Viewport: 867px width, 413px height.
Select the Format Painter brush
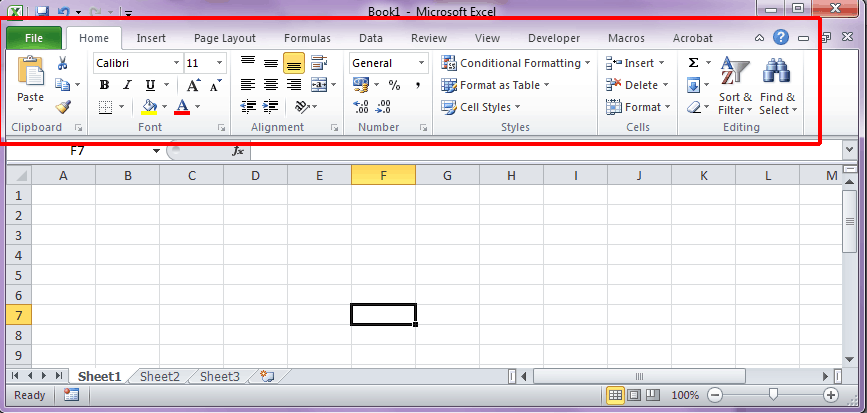click(x=63, y=107)
